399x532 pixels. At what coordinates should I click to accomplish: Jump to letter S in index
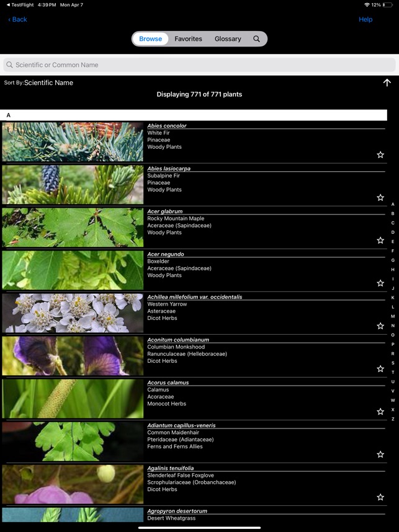point(393,363)
